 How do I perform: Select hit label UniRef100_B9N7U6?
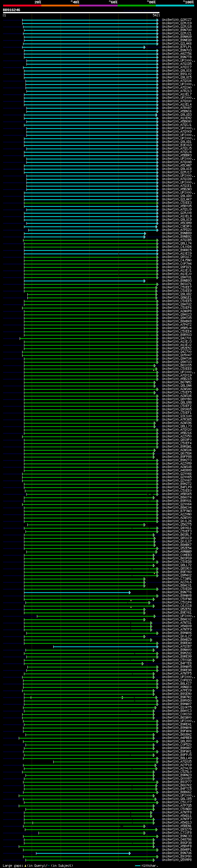click(177, 853)
